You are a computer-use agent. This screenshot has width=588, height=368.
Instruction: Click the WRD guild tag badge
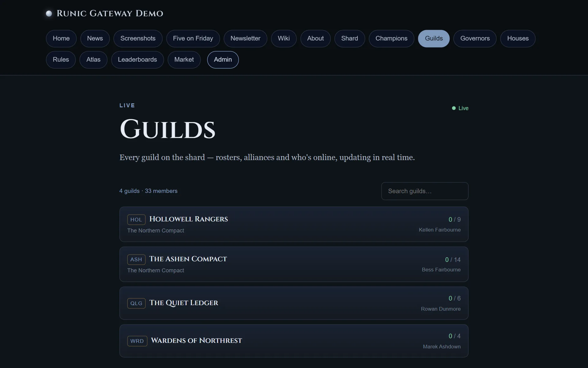(x=137, y=341)
